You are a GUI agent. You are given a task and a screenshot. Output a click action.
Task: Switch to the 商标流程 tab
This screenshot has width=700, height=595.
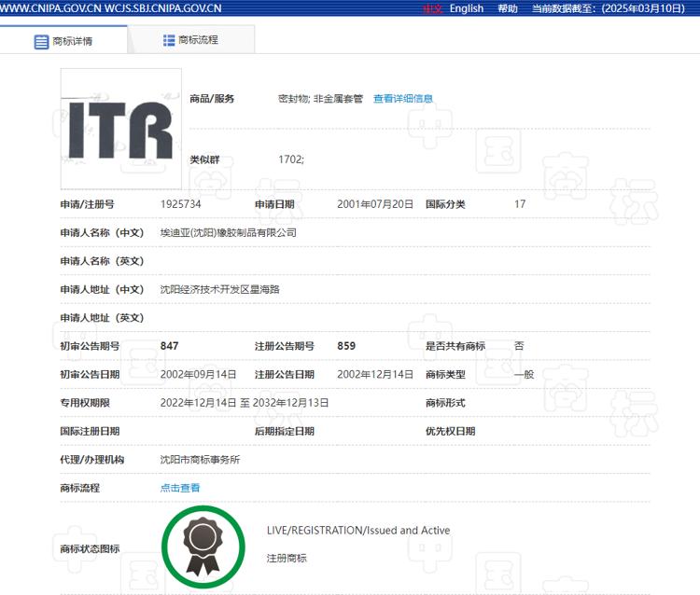(x=191, y=40)
